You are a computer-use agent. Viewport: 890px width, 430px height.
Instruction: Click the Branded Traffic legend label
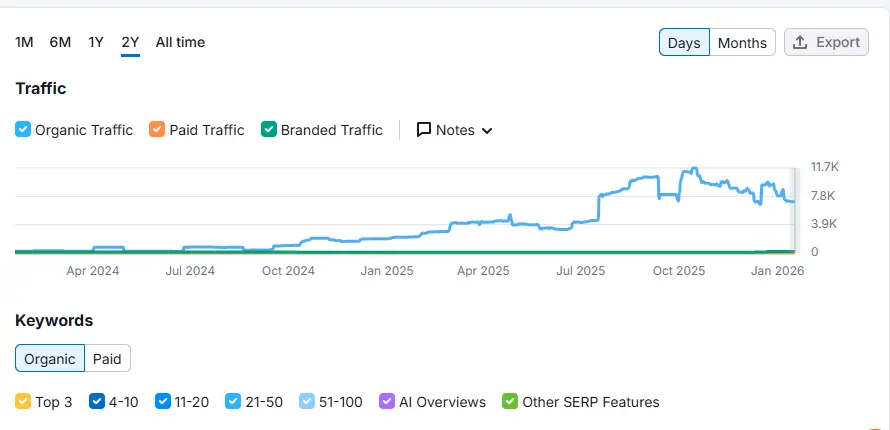331,130
